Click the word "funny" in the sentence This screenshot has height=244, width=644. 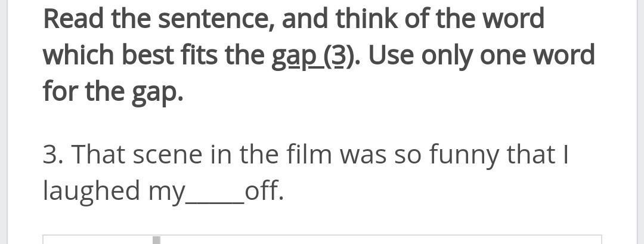point(464,155)
